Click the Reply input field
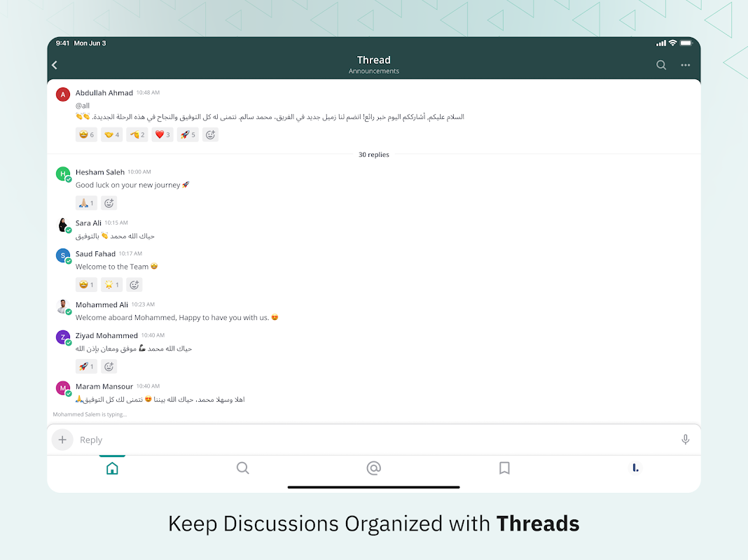 375,440
